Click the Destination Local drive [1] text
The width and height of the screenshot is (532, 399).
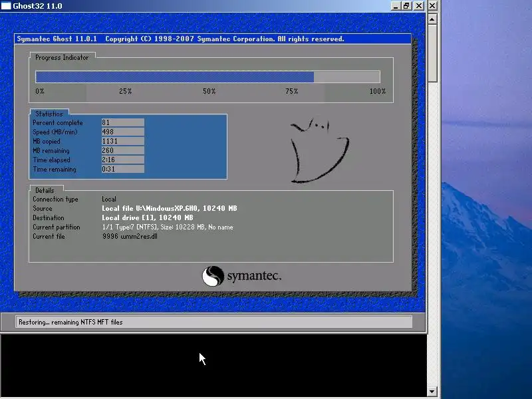click(x=147, y=217)
